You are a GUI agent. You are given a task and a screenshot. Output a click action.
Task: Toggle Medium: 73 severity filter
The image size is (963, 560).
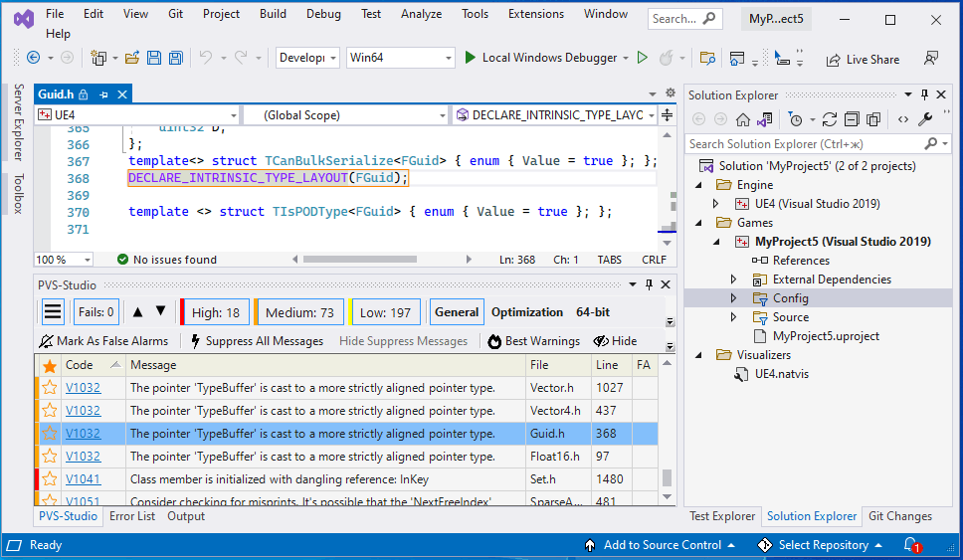(x=299, y=312)
